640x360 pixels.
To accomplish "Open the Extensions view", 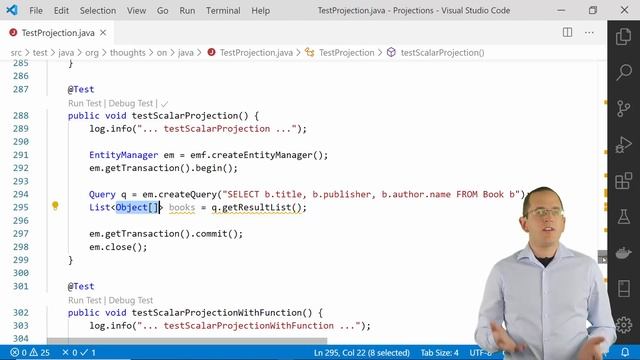I will click(623, 180).
